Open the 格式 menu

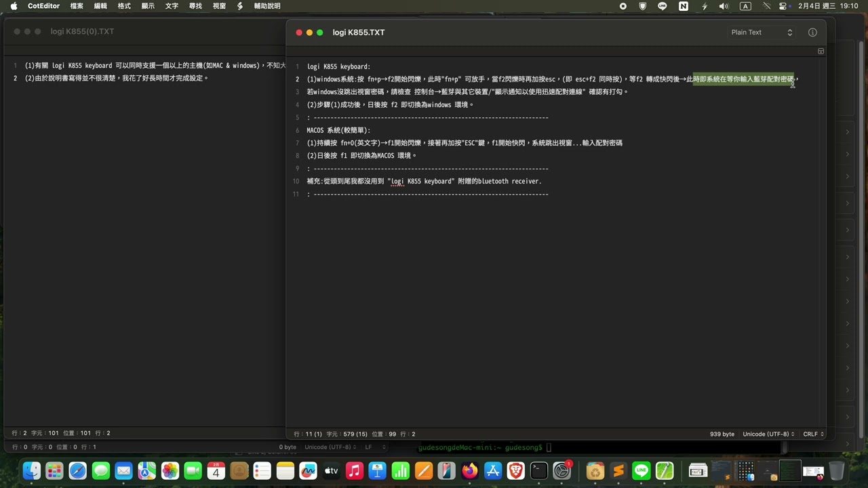click(x=124, y=6)
